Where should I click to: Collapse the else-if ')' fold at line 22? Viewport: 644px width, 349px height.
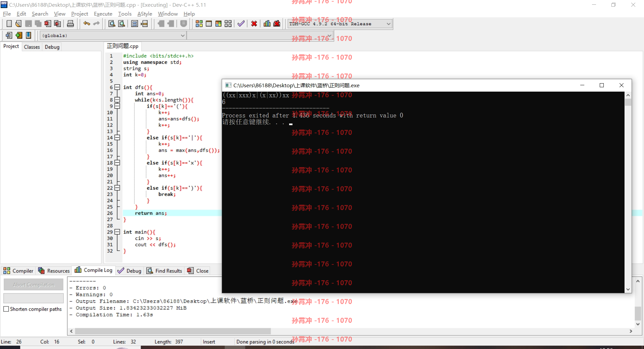coord(117,188)
